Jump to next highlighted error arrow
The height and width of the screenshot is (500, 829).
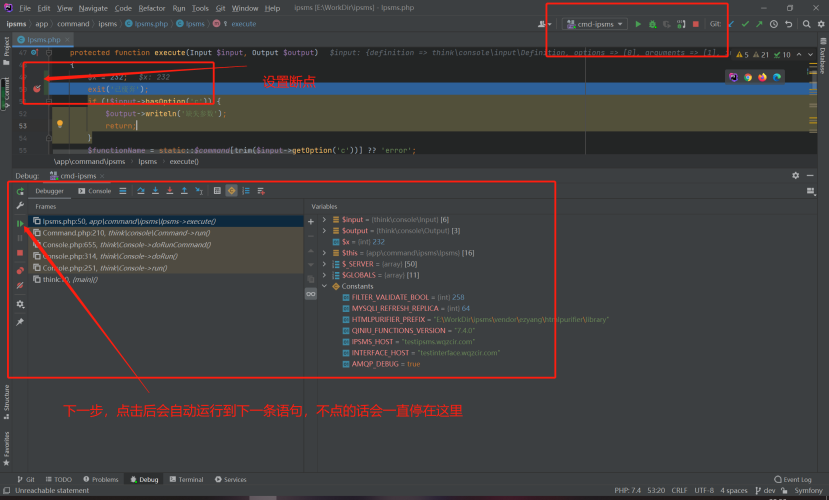pos(810,54)
